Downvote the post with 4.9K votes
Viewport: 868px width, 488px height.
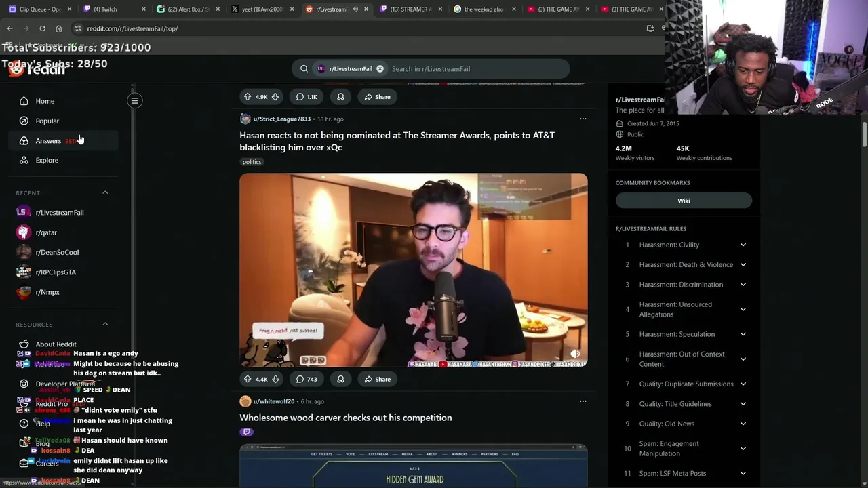point(275,97)
